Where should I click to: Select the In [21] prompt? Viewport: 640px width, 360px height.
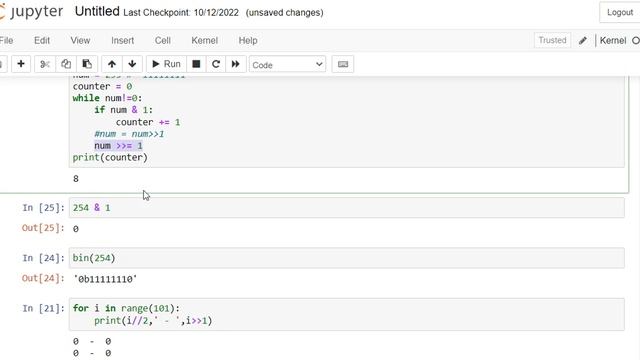43,308
